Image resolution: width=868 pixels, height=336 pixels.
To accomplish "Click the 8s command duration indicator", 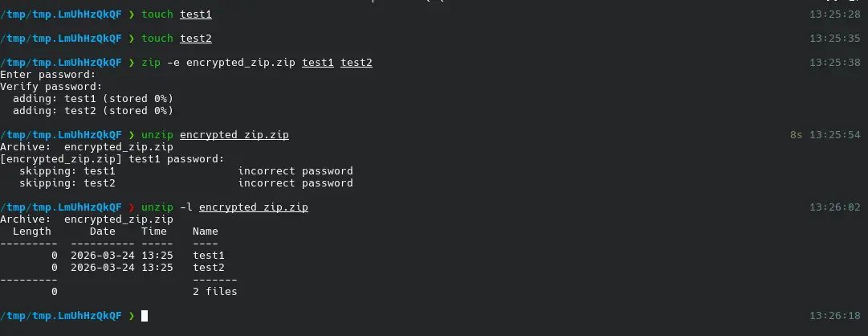I will coord(797,135).
